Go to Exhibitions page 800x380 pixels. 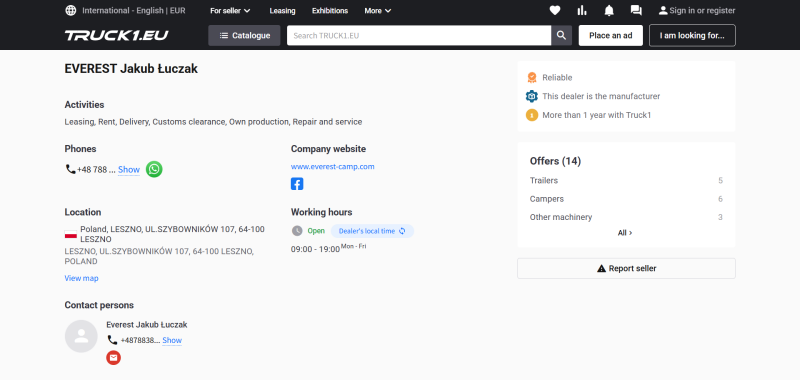coord(330,11)
